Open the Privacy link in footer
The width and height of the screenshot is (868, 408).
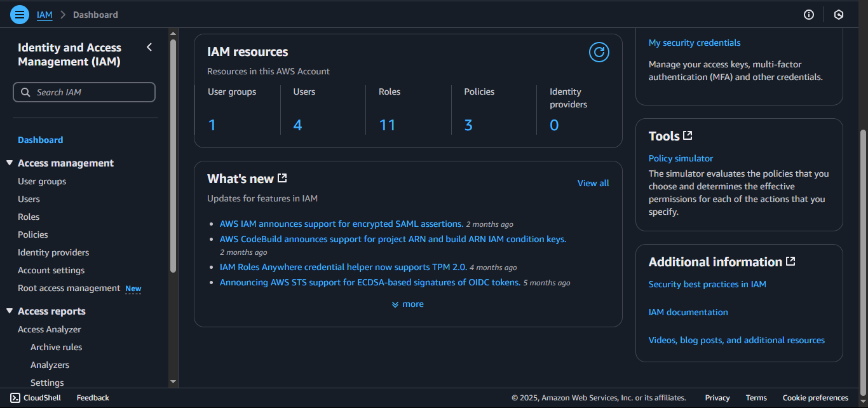pos(717,398)
